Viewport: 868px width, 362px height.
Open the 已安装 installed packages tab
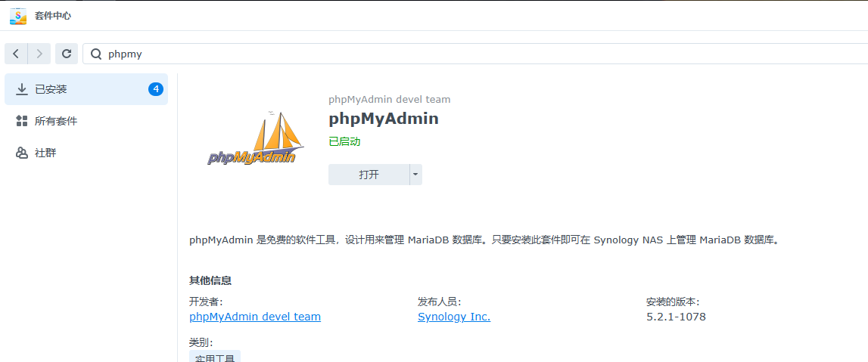coord(86,89)
